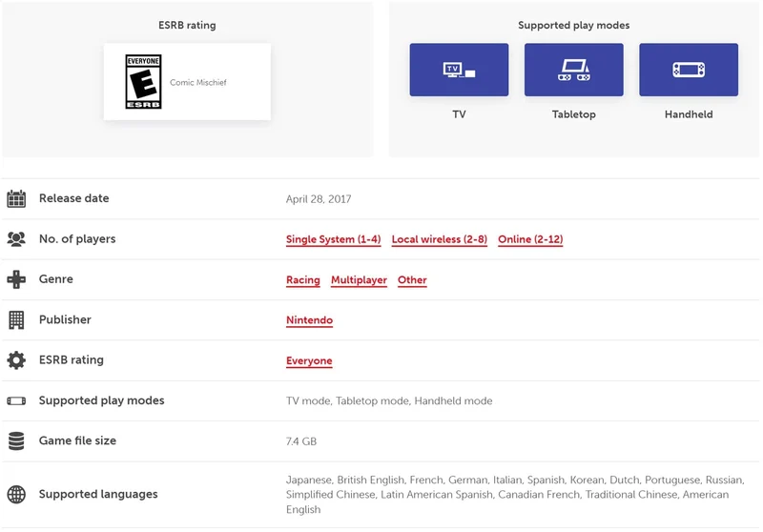Click the 7.4 GB file size value

pos(301,441)
